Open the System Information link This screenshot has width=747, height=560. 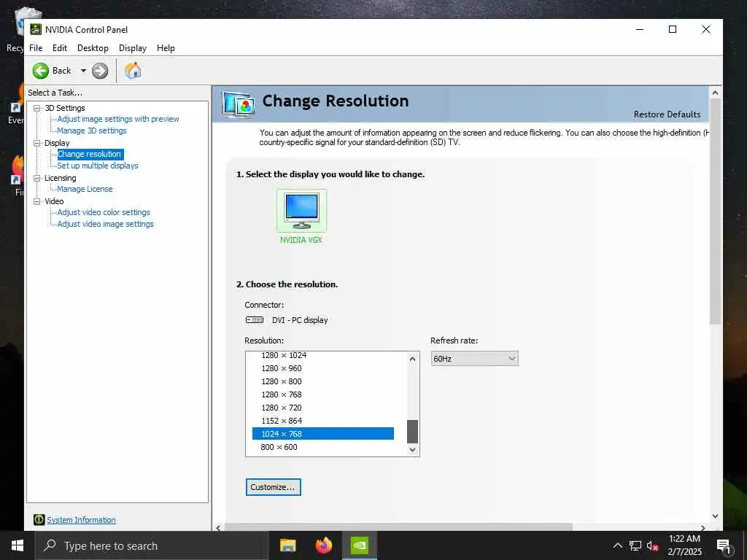click(81, 520)
